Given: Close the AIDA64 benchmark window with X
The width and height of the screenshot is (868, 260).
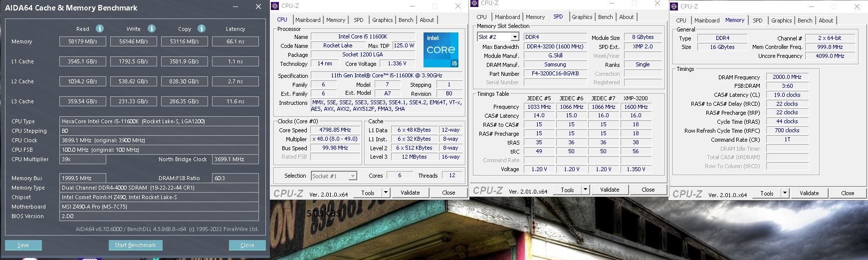Looking at the screenshot, I should [258, 7].
